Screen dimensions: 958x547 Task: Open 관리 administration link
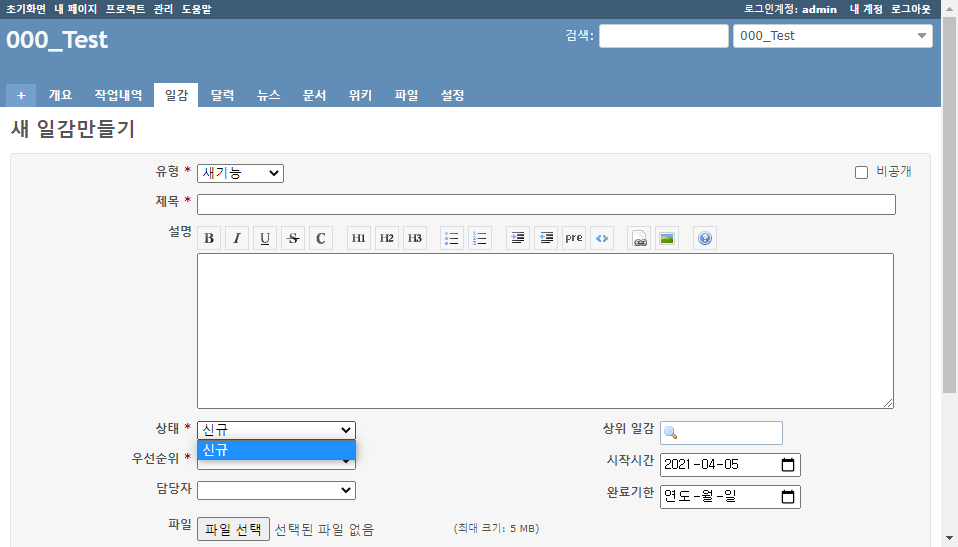[163, 9]
